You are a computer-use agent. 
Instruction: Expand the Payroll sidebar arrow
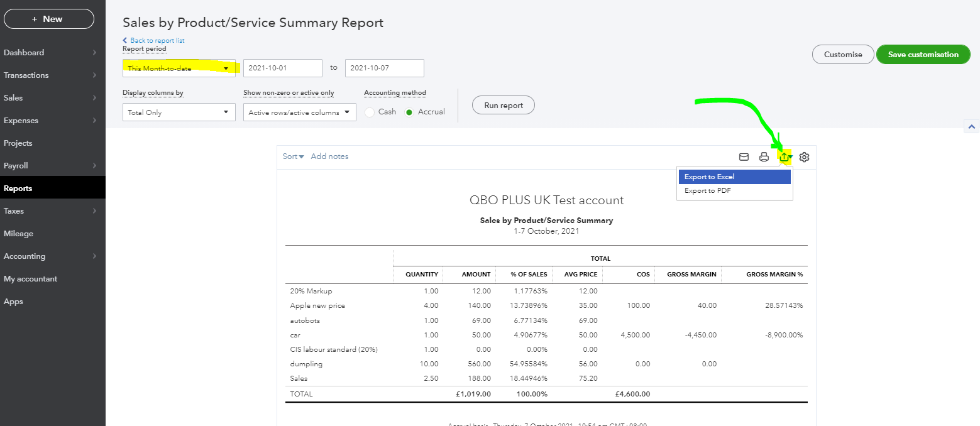(x=94, y=166)
